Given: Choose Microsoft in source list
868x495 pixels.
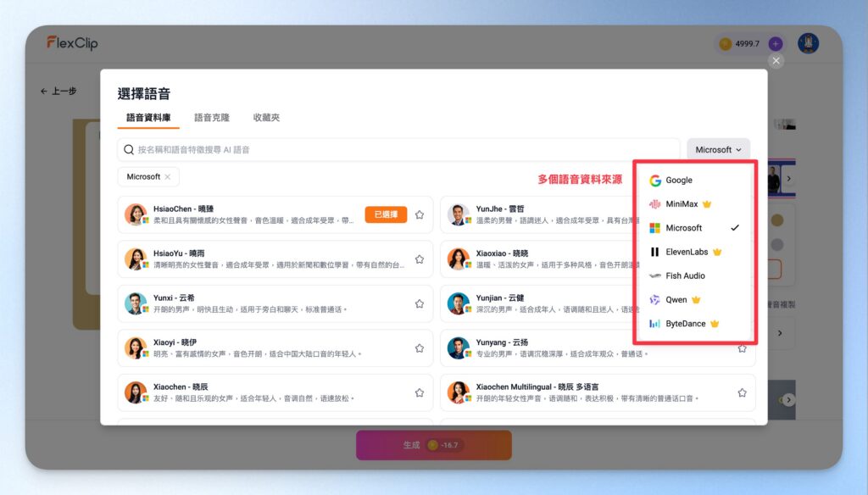Looking at the screenshot, I should 695,227.
